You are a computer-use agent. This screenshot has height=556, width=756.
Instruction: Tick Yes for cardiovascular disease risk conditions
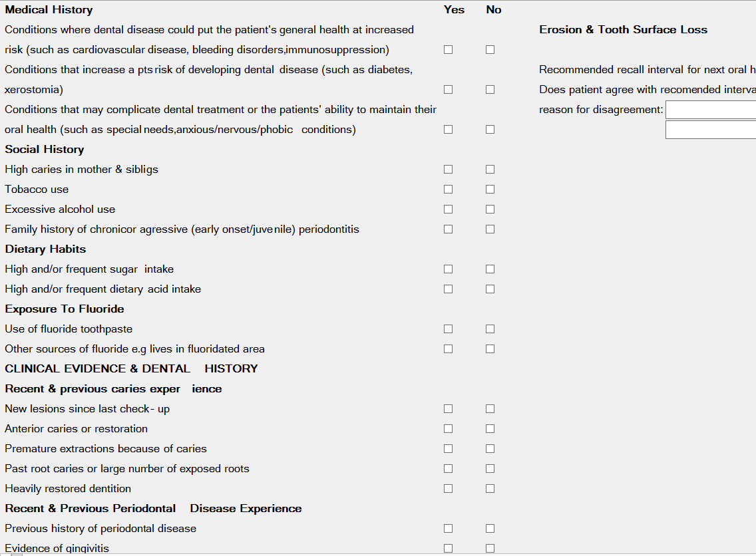(449, 50)
